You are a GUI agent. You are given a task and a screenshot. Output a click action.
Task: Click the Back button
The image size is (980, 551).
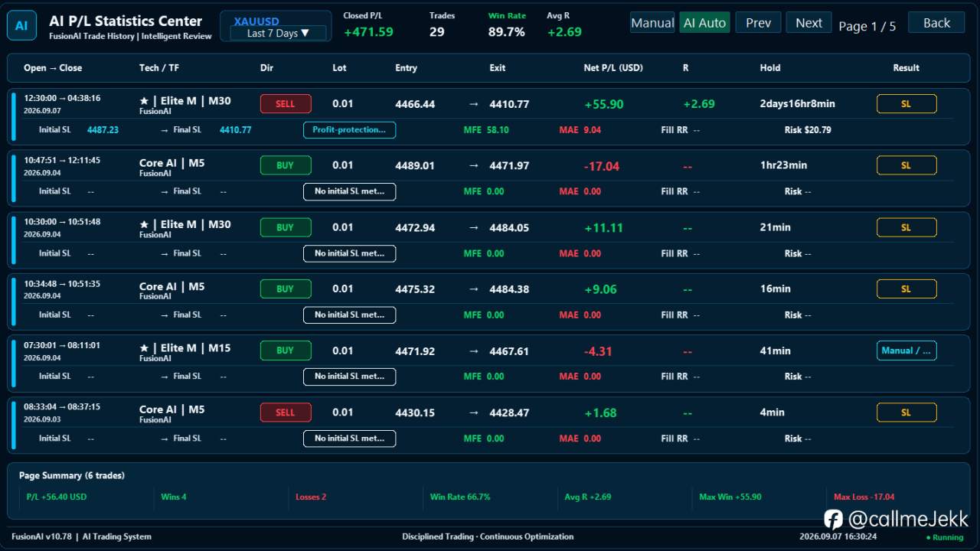(936, 23)
